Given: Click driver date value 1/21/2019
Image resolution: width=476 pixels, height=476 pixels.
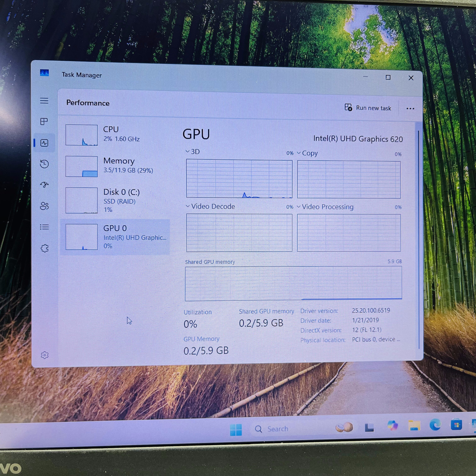Looking at the screenshot, I should click(x=365, y=320).
